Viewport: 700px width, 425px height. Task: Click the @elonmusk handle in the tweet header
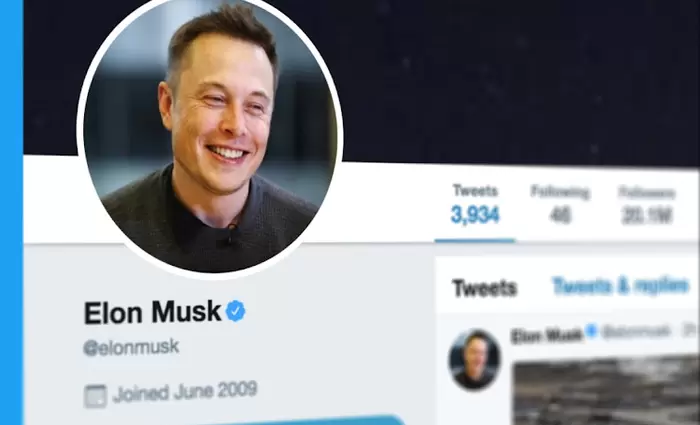click(x=636, y=332)
